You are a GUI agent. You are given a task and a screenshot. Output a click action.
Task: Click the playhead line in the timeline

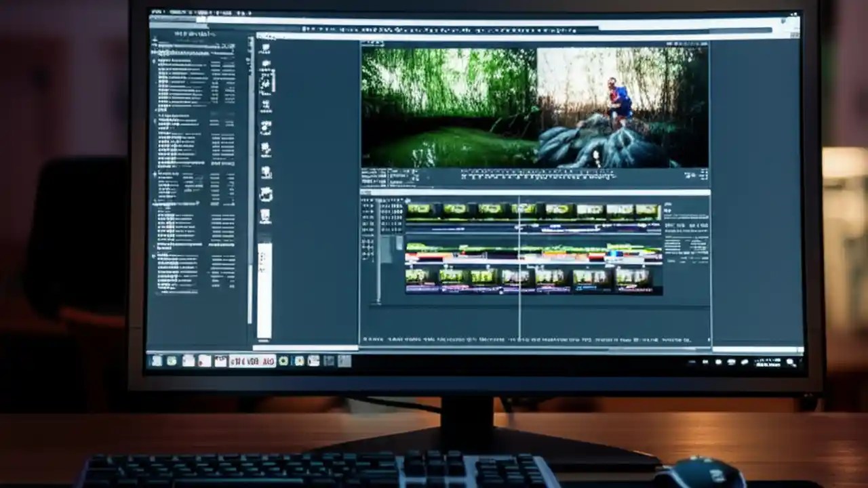[x=519, y=258]
